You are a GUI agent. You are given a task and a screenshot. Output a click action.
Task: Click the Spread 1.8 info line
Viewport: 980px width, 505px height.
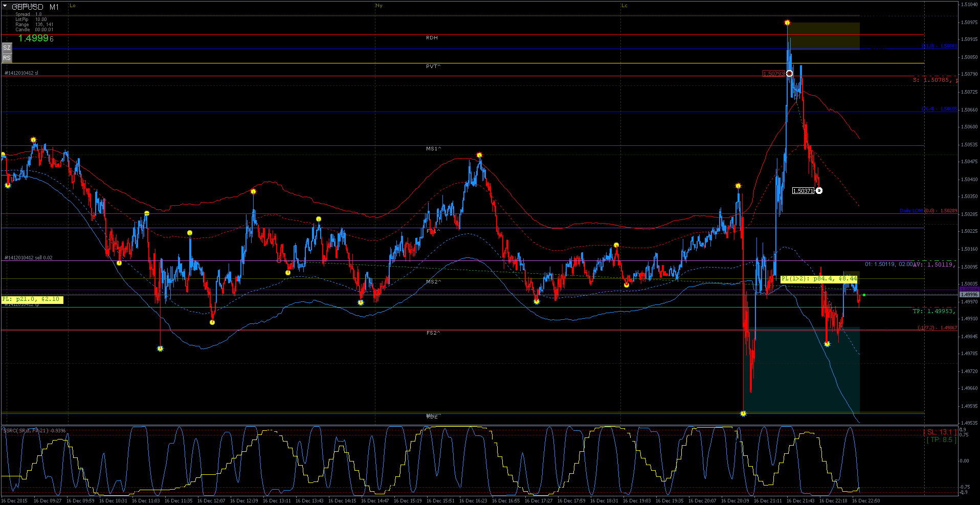tap(29, 14)
